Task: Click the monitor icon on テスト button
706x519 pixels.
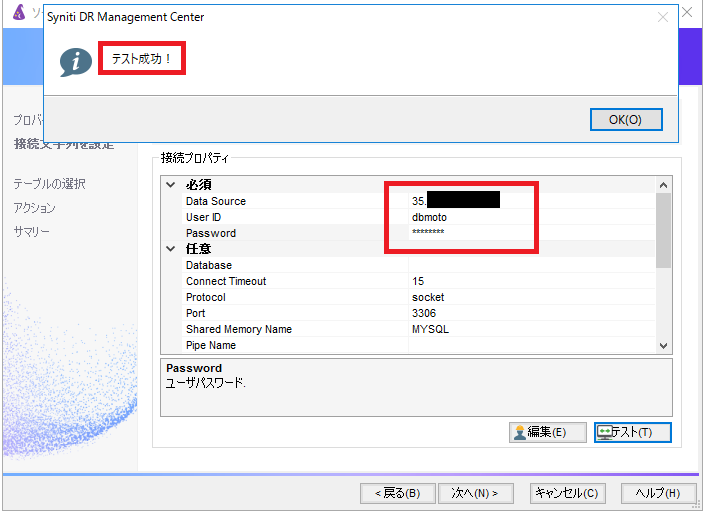Action: coord(604,433)
